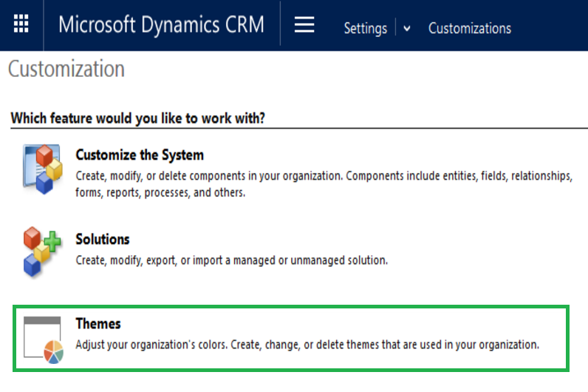Click the description 'Create, modify, export, or import a managed or unmanaged solution.'
This screenshot has height=392, width=588.
pos(231,260)
